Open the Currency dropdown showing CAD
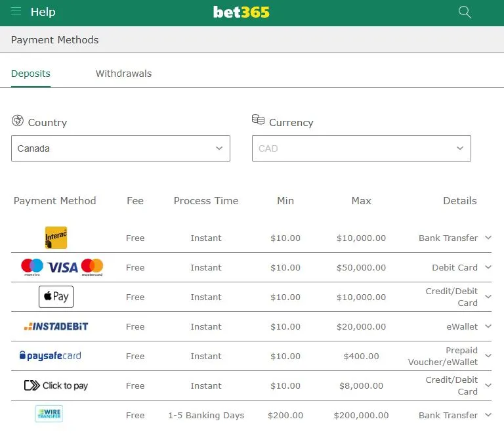 (362, 148)
